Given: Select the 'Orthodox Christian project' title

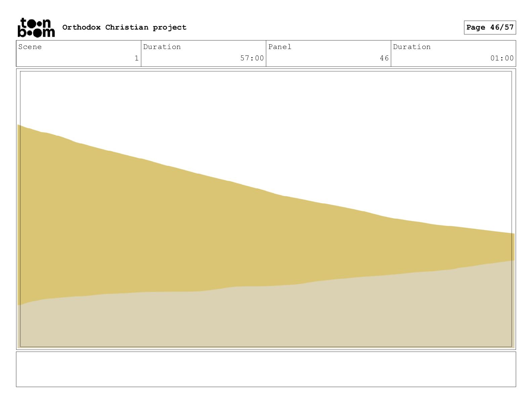Looking at the screenshot, I should coord(124,27).
